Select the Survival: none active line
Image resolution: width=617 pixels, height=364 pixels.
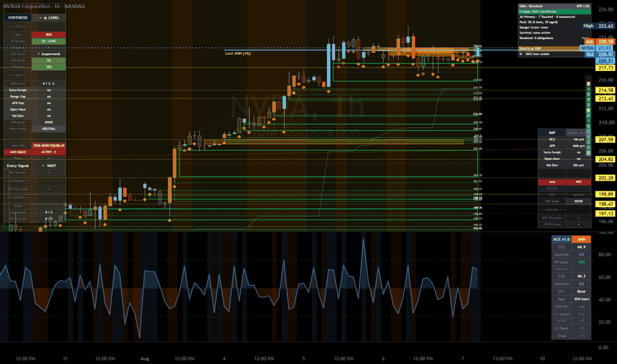pos(535,32)
